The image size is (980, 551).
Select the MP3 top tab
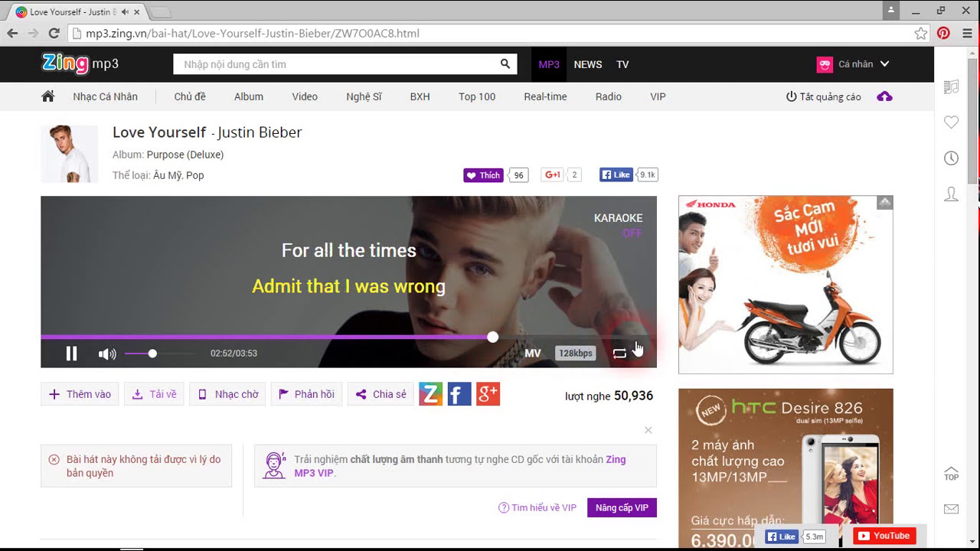[549, 64]
